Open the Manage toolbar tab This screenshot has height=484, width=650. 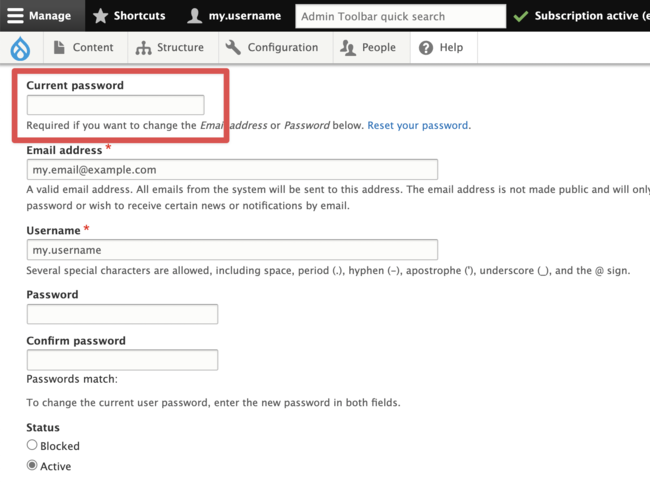42,16
